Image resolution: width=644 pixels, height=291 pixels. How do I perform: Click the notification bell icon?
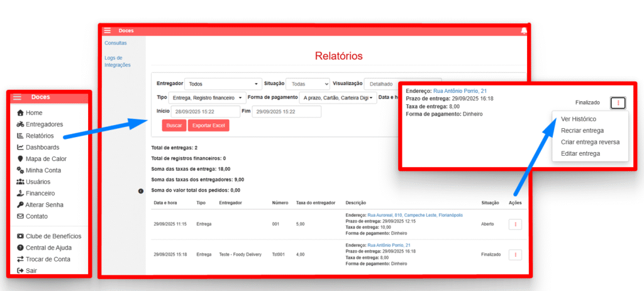(x=523, y=31)
